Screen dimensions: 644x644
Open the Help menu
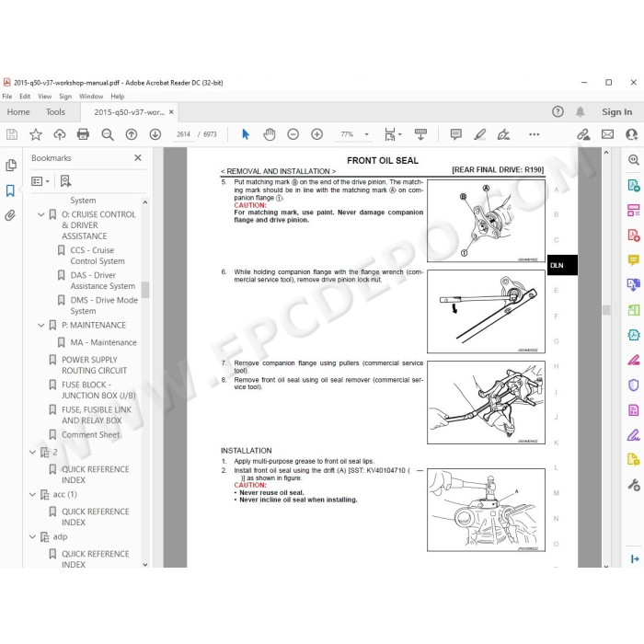coord(118,96)
